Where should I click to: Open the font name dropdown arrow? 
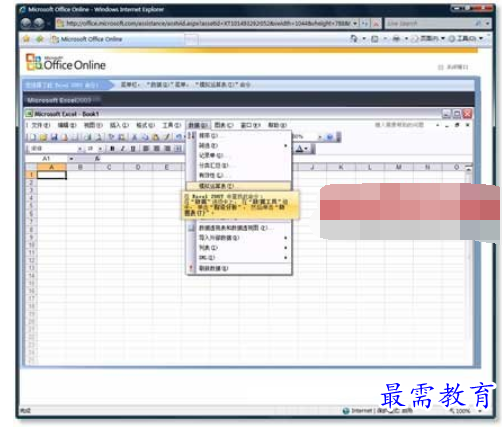[80, 149]
